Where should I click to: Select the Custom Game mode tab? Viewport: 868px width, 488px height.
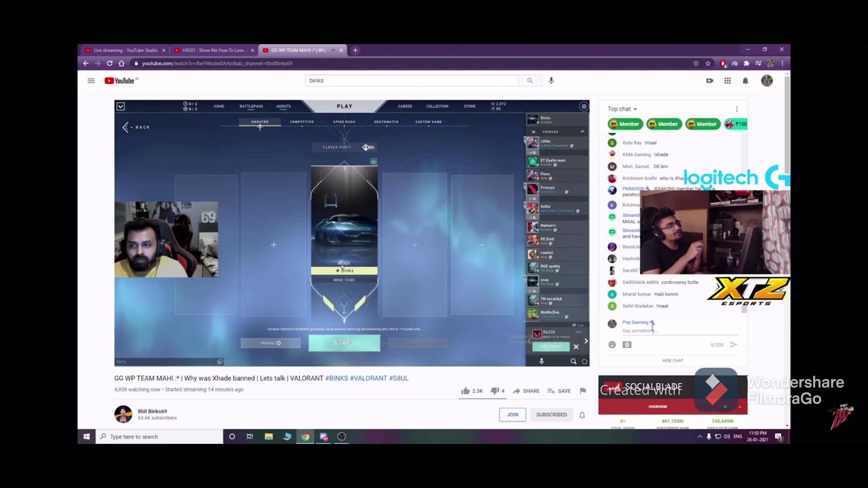pyautogui.click(x=429, y=122)
